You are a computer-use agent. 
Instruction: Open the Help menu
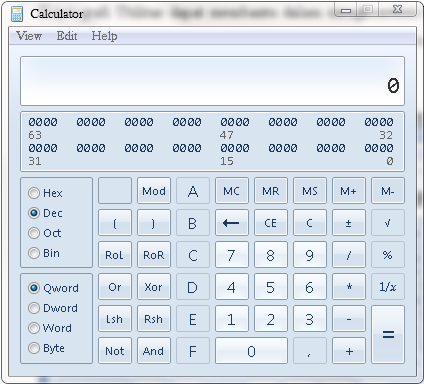click(104, 36)
